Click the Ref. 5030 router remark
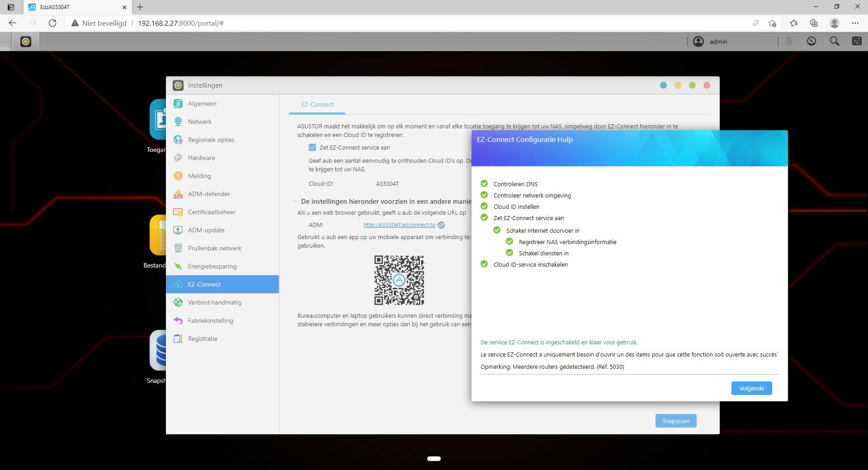This screenshot has width=868, height=470. pyautogui.click(x=552, y=367)
